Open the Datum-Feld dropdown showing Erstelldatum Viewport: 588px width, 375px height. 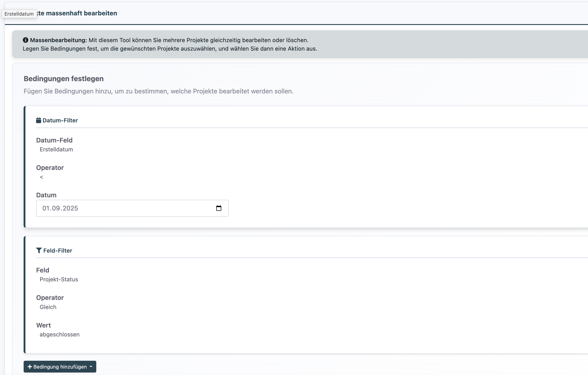click(x=56, y=150)
